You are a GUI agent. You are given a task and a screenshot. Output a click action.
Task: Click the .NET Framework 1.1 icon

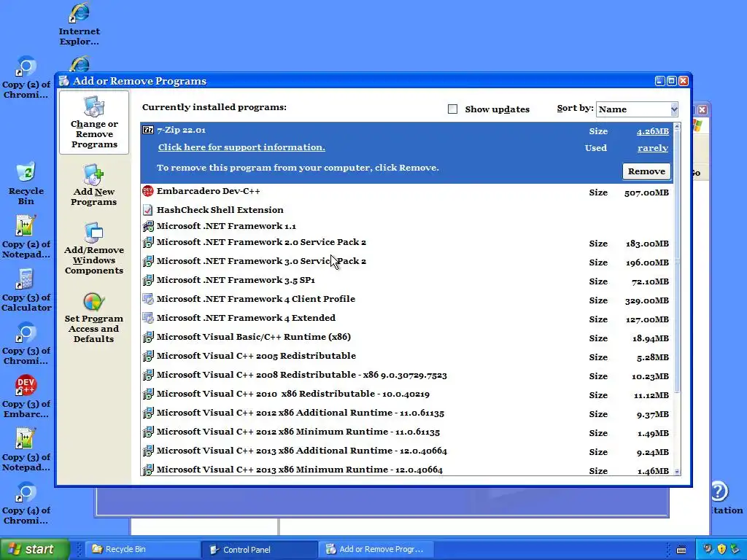coord(148,226)
